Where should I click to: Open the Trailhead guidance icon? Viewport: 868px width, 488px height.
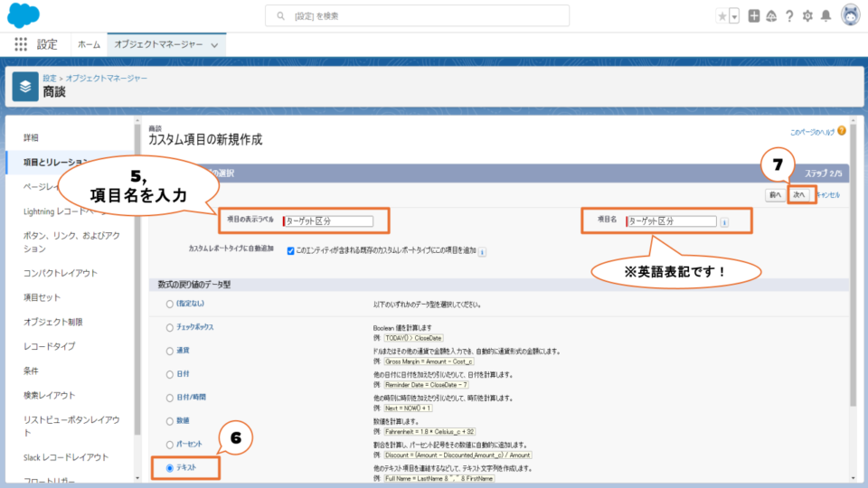click(771, 16)
